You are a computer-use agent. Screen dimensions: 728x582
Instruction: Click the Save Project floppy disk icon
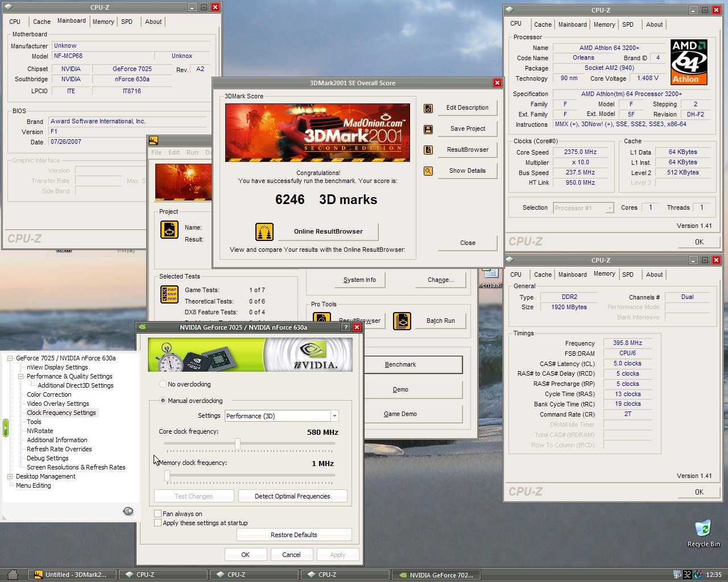coord(428,129)
